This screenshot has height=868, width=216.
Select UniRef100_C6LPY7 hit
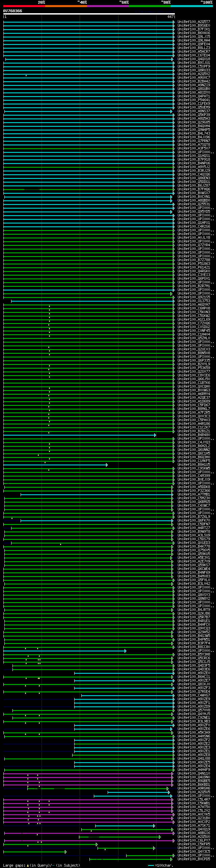click(x=194, y=841)
